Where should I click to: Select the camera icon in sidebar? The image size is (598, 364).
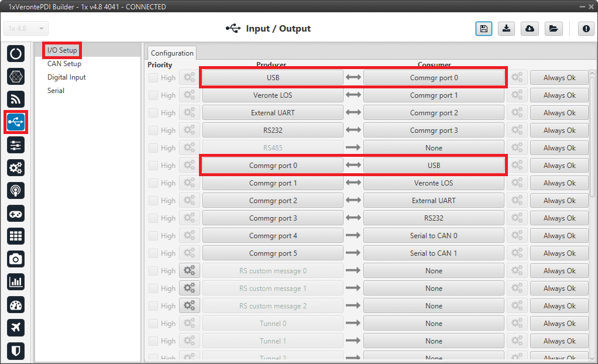[16, 259]
